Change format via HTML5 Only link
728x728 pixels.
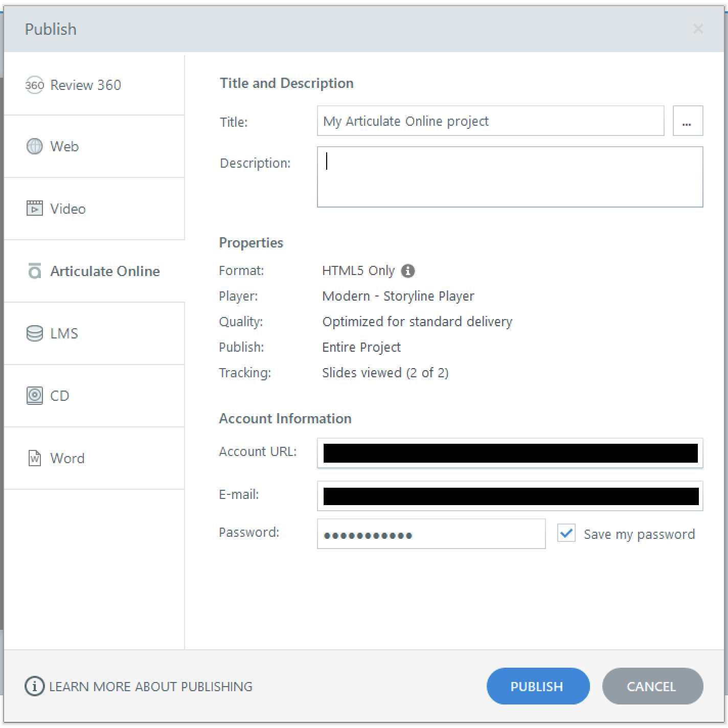(358, 270)
